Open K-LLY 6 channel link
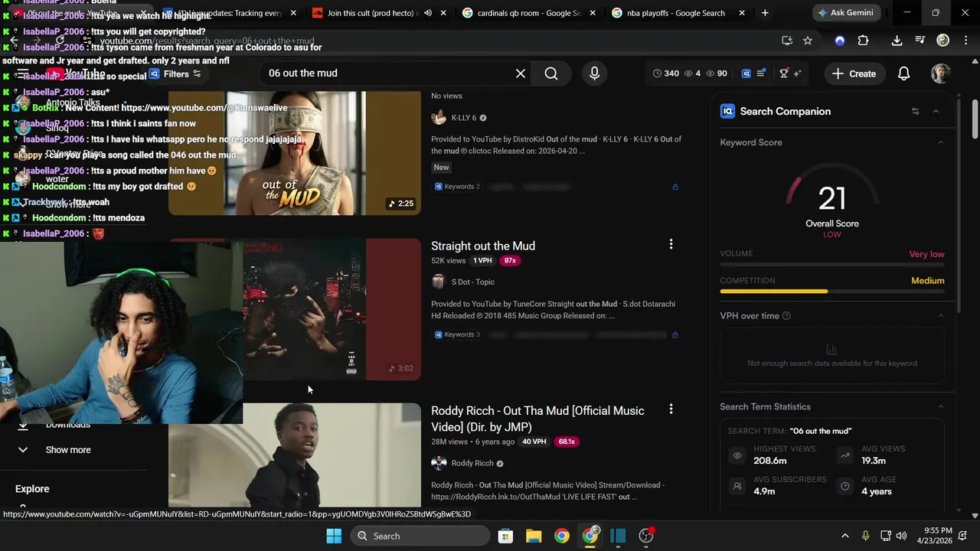 [x=464, y=118]
